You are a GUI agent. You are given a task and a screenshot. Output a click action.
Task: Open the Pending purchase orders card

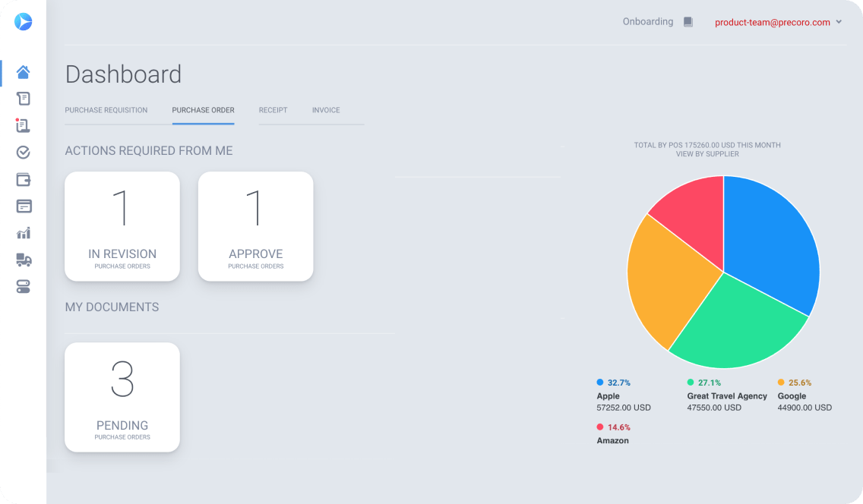coord(122,396)
